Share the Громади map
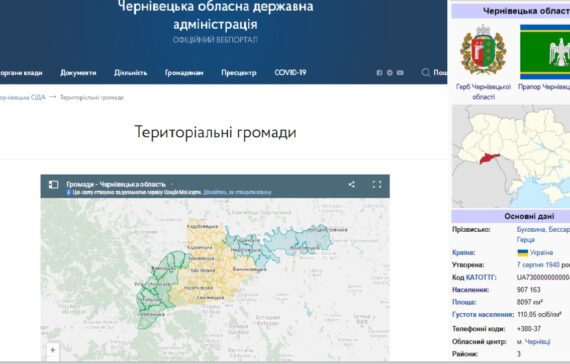 click(x=351, y=184)
